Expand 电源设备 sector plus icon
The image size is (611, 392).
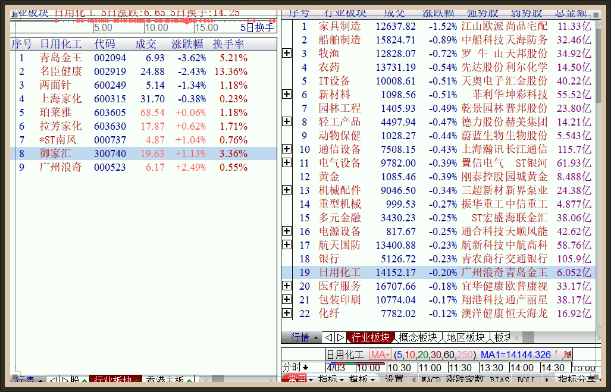(287, 231)
